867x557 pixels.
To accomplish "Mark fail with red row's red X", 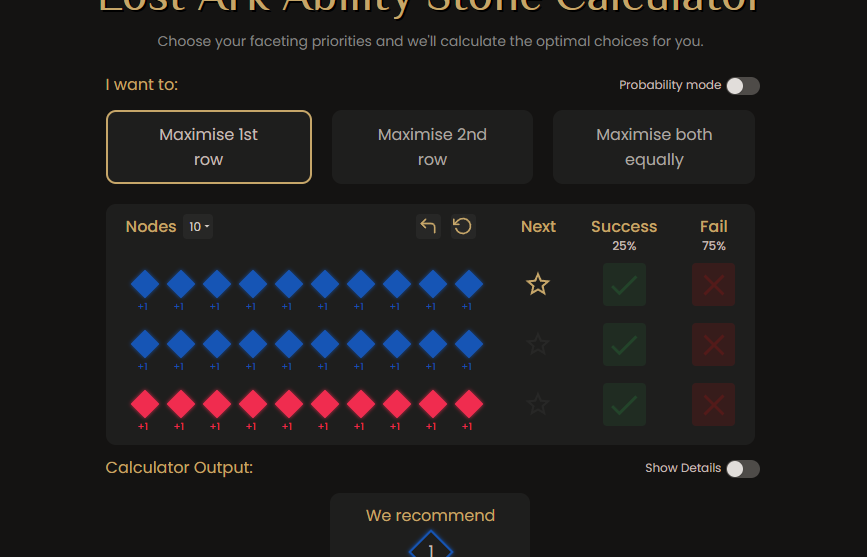I will (713, 404).
